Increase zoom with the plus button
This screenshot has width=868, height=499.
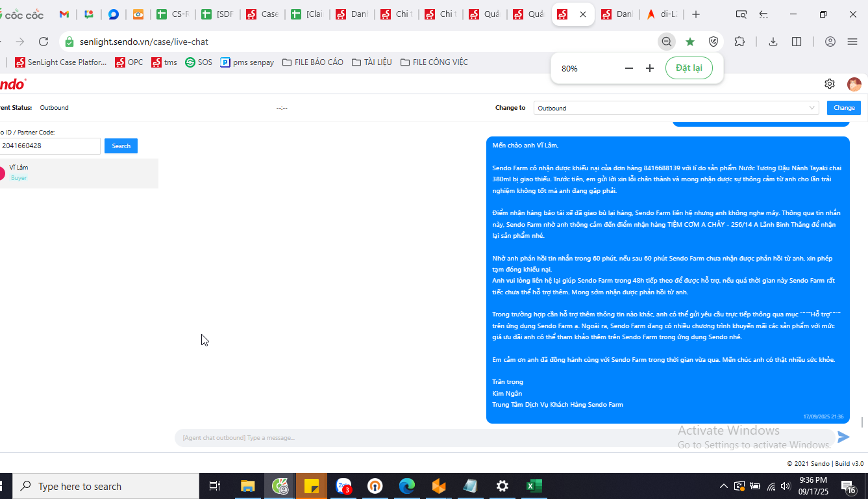click(x=650, y=68)
